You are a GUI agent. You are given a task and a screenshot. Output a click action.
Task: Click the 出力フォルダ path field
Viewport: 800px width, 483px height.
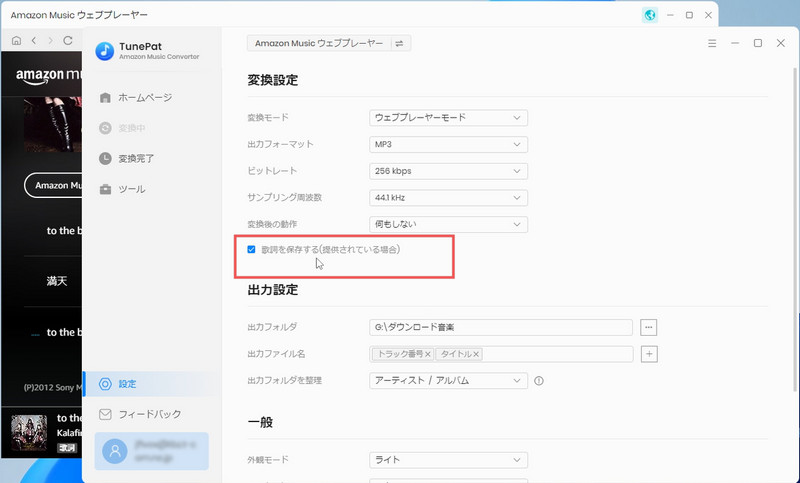pos(501,327)
